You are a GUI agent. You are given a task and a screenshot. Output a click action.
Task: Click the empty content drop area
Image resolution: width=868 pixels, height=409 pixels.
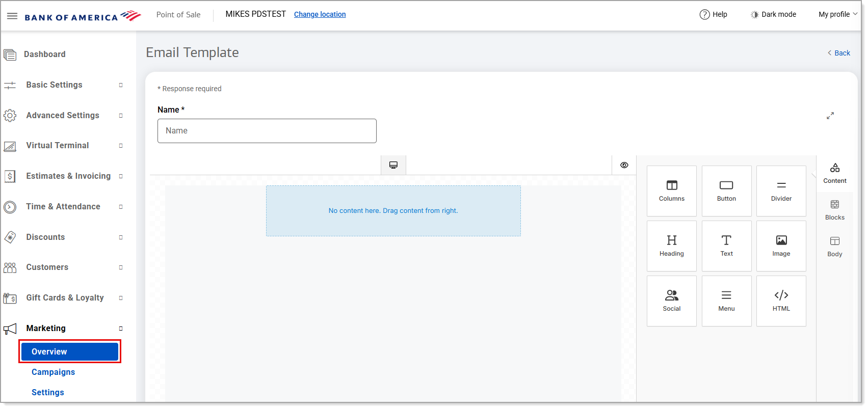393,211
